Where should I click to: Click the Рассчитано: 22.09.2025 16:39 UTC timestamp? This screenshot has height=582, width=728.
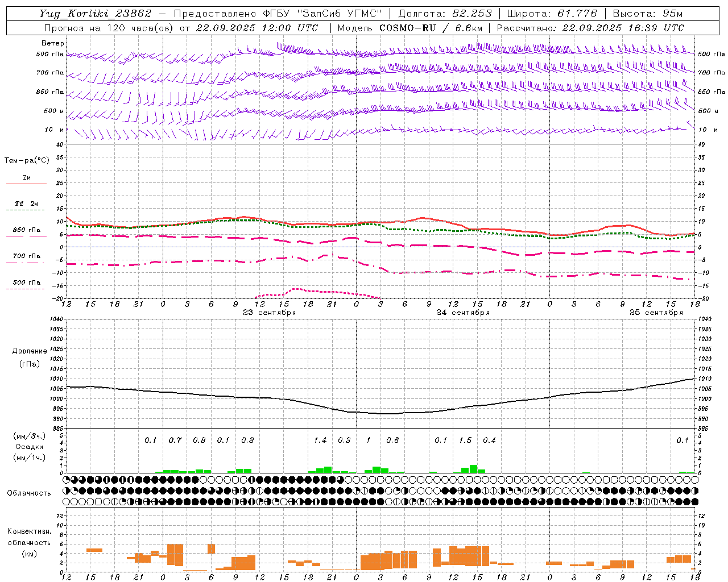tap(590, 28)
